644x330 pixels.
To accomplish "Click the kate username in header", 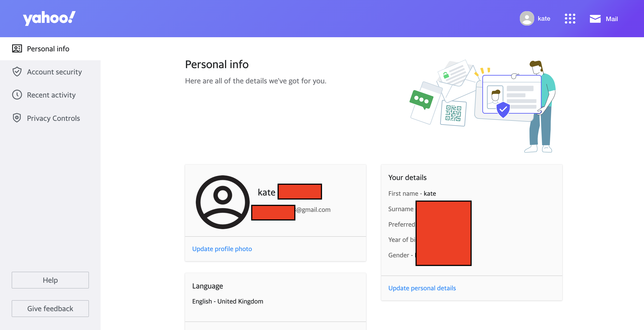I will (x=544, y=19).
